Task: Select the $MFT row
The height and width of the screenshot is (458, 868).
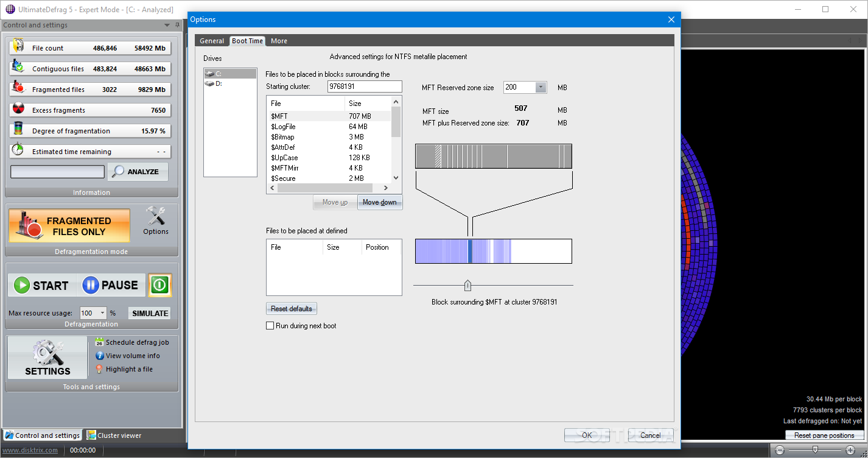Action: pos(329,116)
